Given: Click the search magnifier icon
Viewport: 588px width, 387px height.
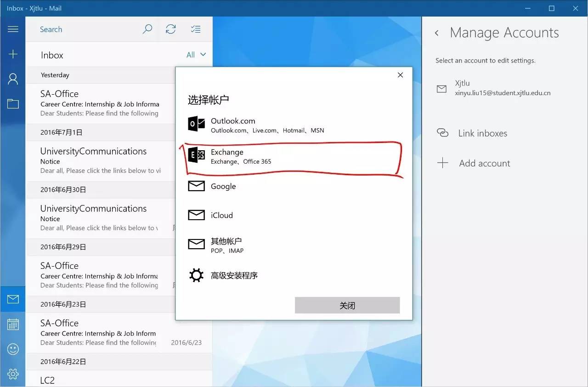Looking at the screenshot, I should 147,29.
